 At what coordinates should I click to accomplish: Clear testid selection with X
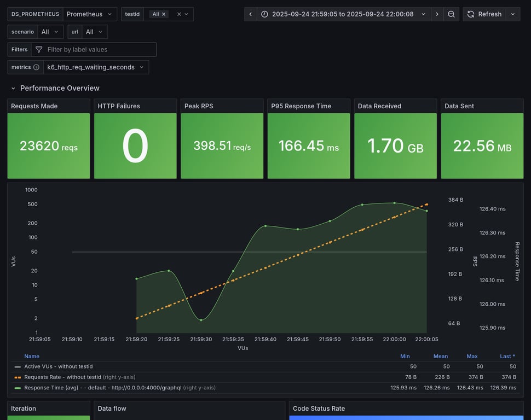pos(179,14)
